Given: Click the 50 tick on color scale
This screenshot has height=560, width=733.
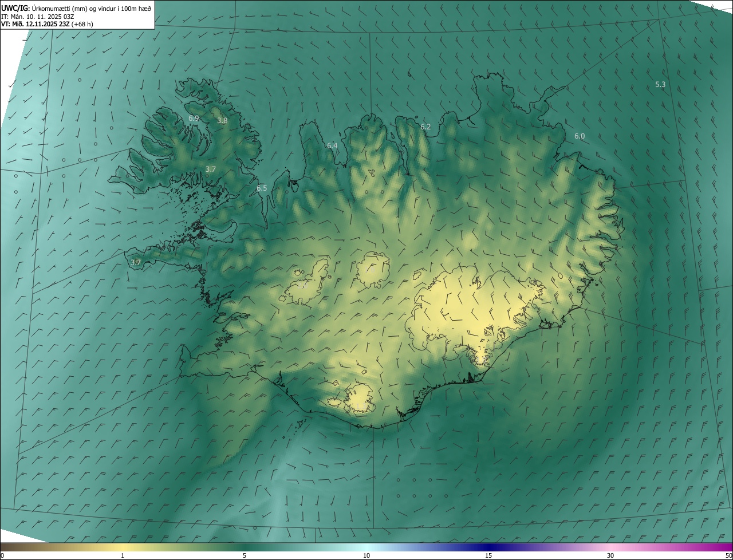Looking at the screenshot, I should pyautogui.click(x=728, y=555).
